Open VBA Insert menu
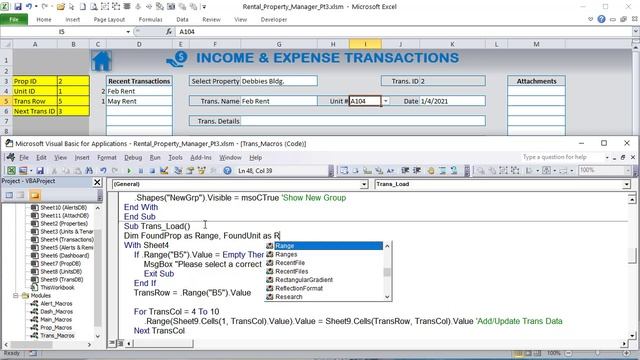Image resolution: width=640 pixels, height=360 pixels. click(82, 158)
